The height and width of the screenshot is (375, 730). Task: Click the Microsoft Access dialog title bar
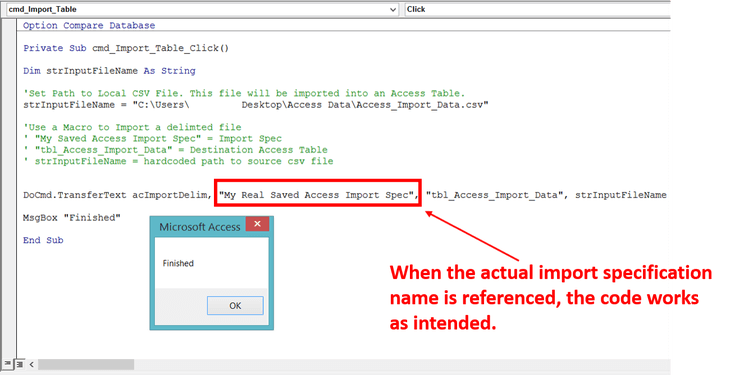tap(199, 227)
